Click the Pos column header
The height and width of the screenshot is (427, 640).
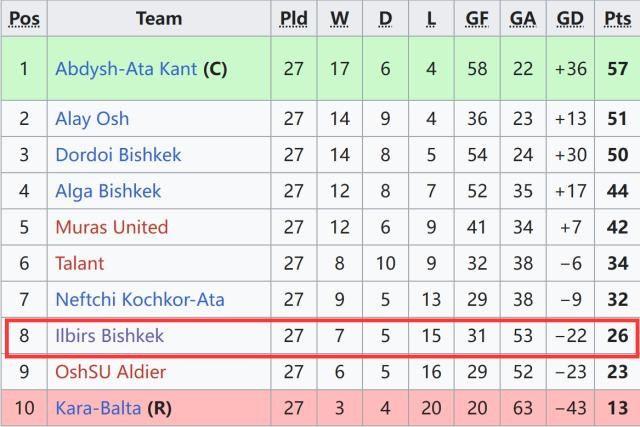point(23,18)
